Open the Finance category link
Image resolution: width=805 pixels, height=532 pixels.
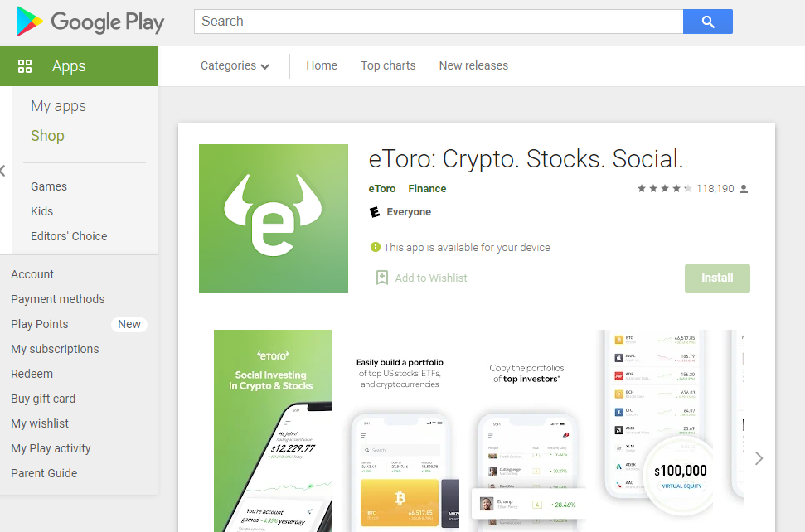point(427,189)
